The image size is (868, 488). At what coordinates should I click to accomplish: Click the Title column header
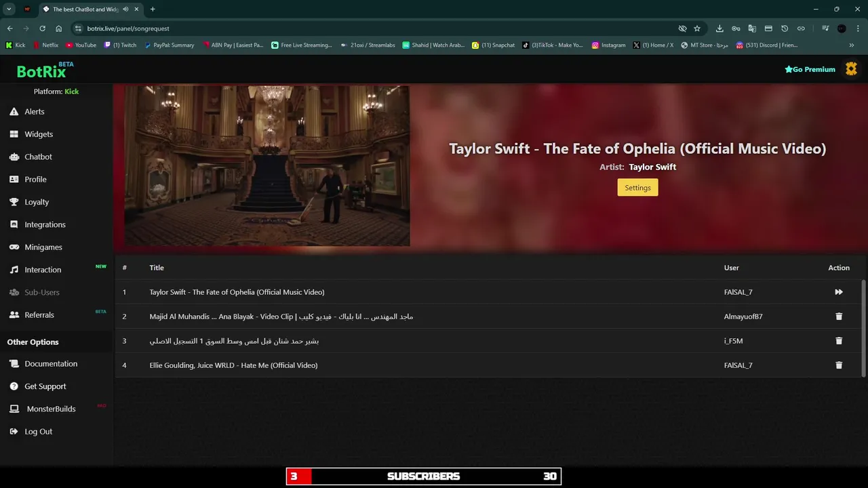coord(157,268)
